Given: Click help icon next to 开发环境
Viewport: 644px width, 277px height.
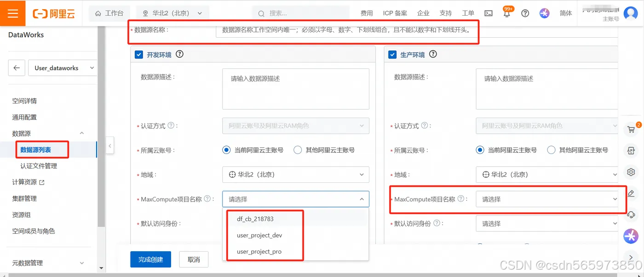Looking at the screenshot, I should [x=179, y=54].
